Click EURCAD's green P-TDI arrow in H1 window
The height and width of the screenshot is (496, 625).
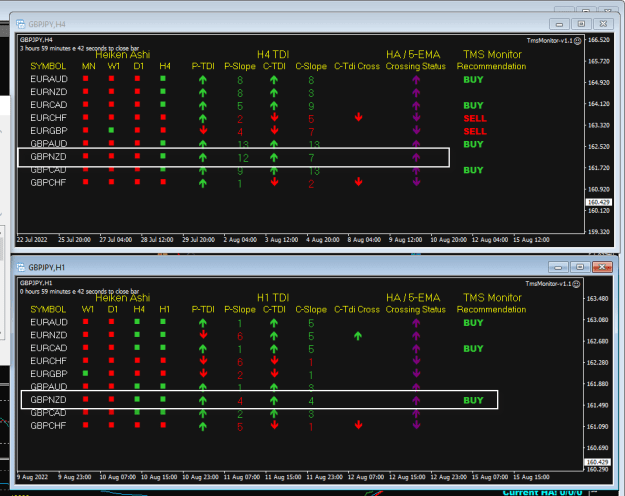tap(203, 349)
